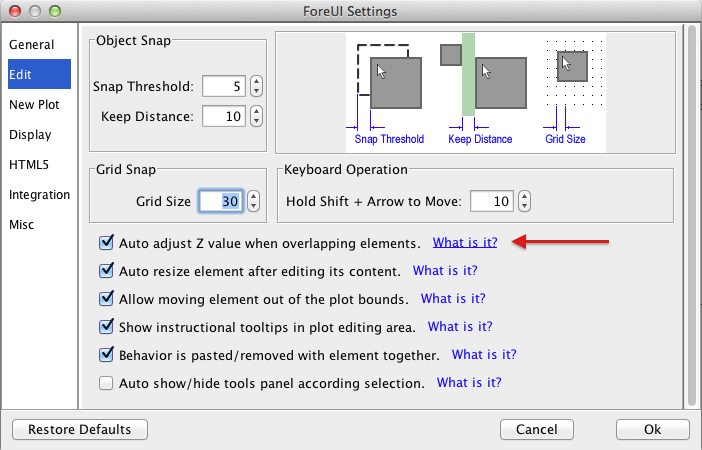Go to the Integration tab

point(39,194)
